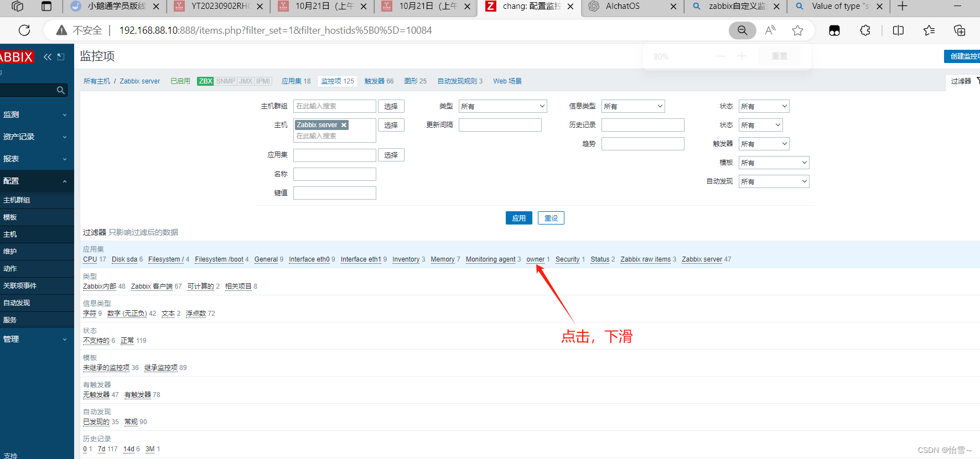This screenshot has height=459, width=980.
Task: Click 选择 button next to 应用集 field
Action: click(x=391, y=155)
